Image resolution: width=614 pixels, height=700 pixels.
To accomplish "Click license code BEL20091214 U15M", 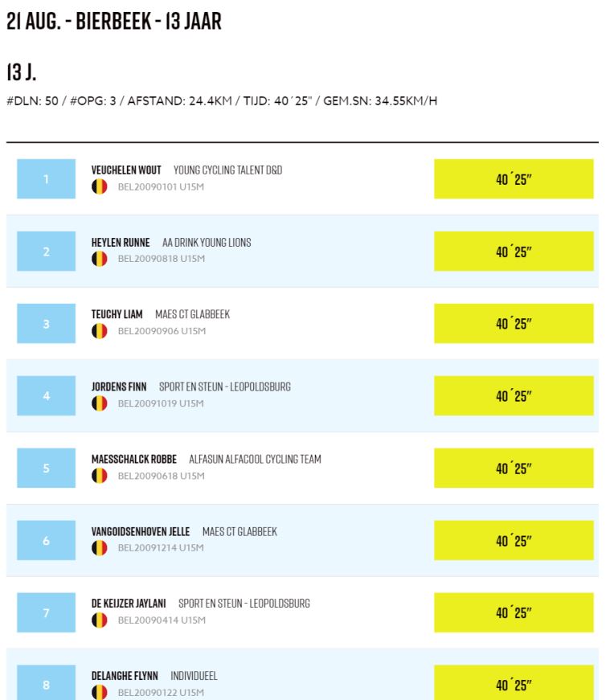I will [x=161, y=548].
